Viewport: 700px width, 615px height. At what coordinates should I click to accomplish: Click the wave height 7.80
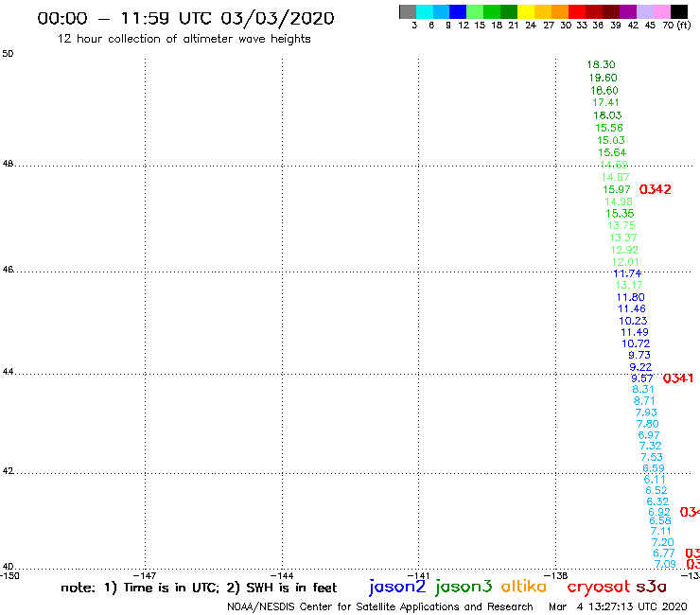[647, 424]
